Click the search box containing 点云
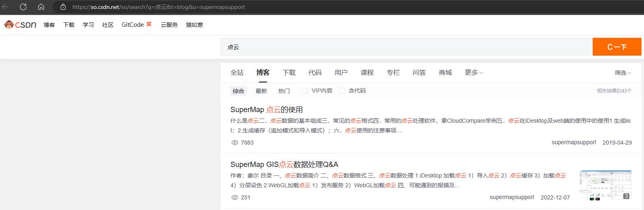Viewport: 644px width, 210px height. click(407, 47)
